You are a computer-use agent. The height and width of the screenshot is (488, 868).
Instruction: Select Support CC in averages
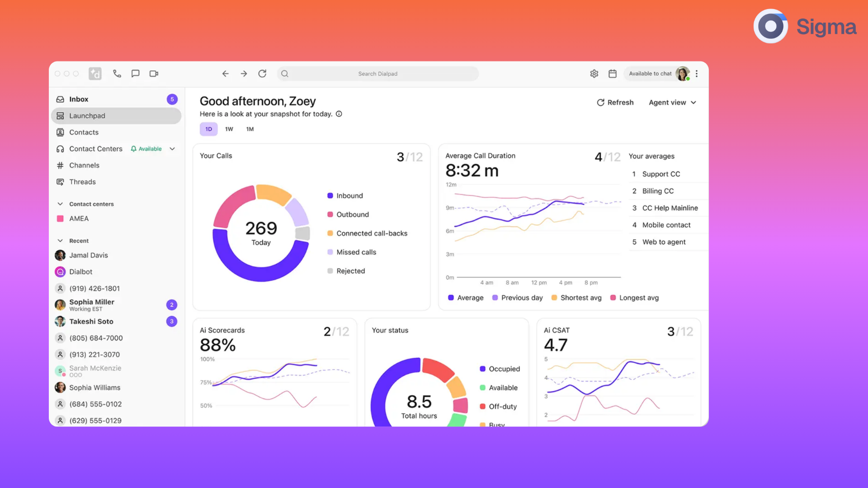point(668,174)
